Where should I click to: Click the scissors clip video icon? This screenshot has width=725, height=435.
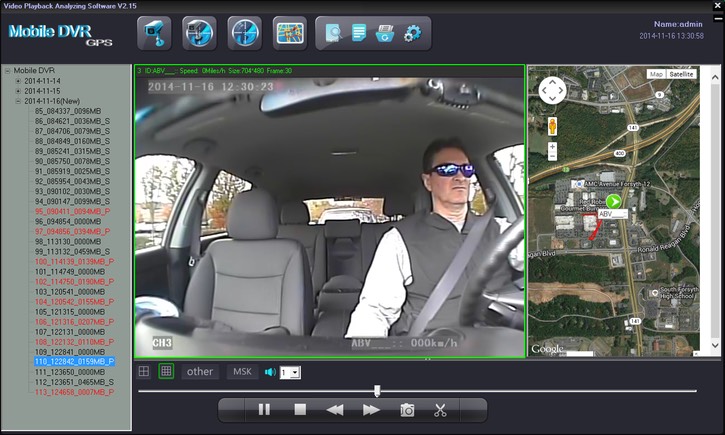tap(440, 410)
